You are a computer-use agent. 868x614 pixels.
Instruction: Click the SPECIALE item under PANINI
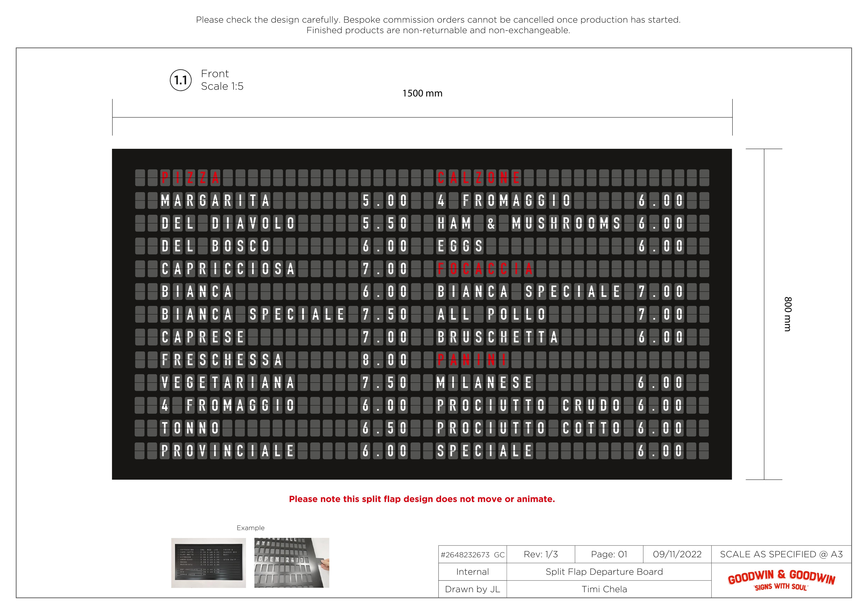(485, 451)
